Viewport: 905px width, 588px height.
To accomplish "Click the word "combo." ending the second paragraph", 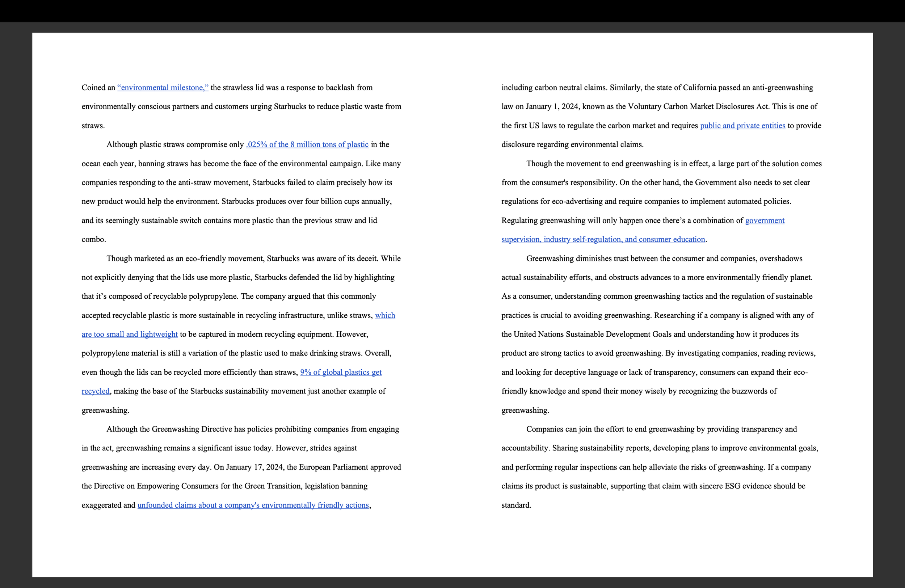I will (x=93, y=240).
